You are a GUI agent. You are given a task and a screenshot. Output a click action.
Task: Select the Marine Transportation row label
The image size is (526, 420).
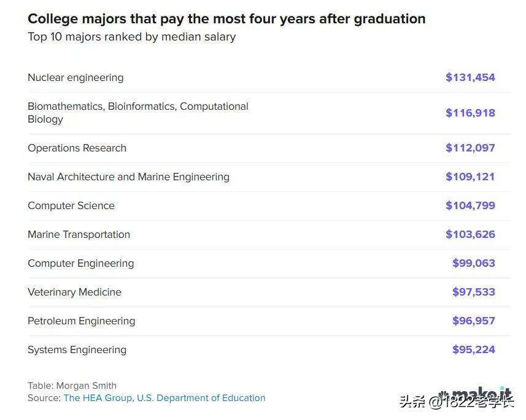79,234
